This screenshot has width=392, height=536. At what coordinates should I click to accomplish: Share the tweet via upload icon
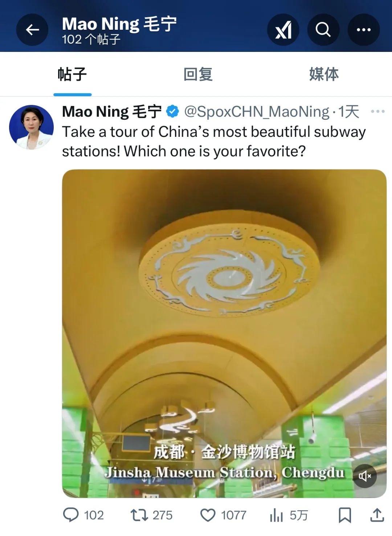(377, 515)
